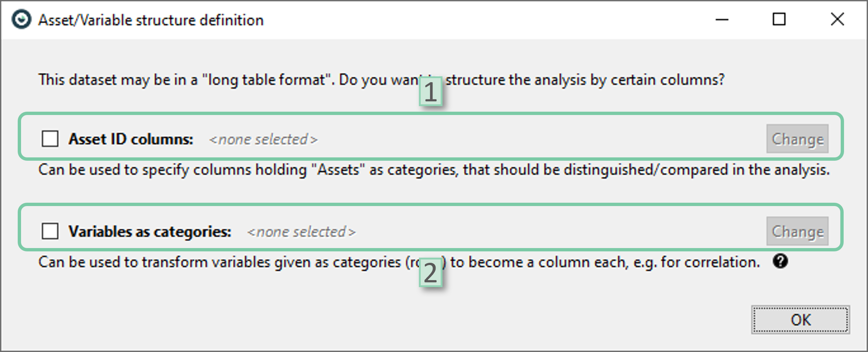Viewport: 868px width, 352px height.
Task: Tick the Variables as categories checkbox
Action: 50,231
